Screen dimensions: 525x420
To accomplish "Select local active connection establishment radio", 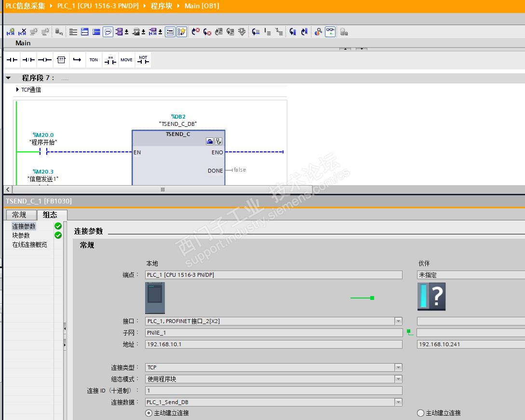I will point(148,413).
